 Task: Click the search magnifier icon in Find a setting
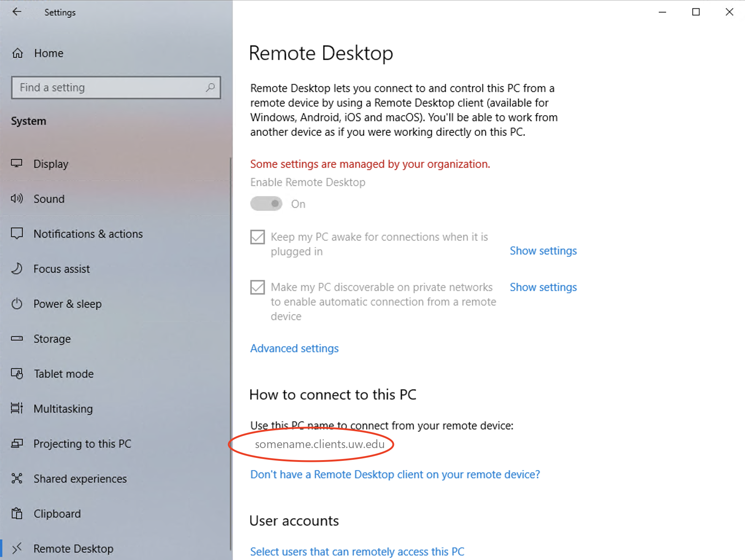(x=210, y=87)
